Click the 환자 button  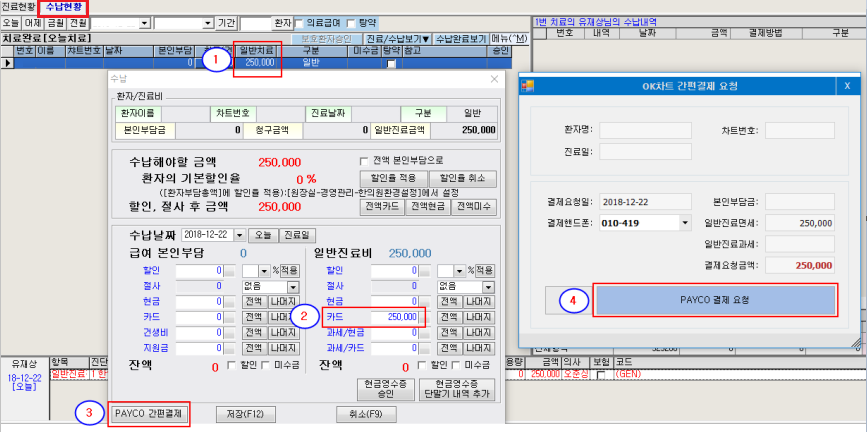281,23
